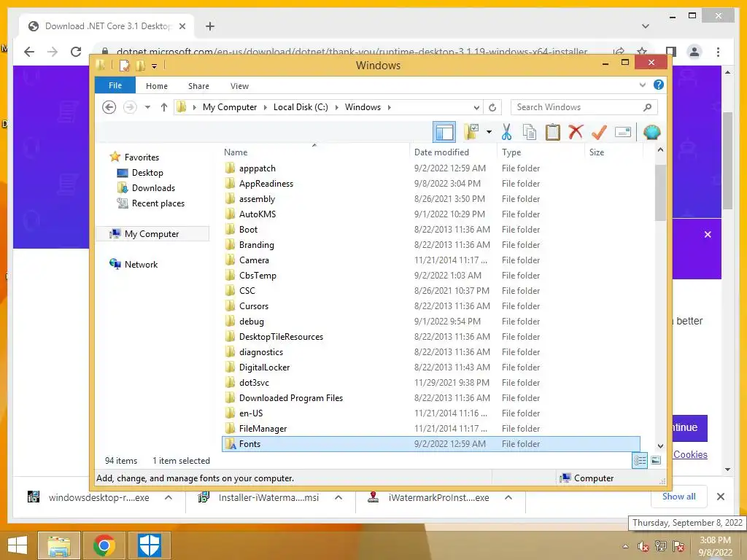Open Chrome's three-dot menu

(x=718, y=52)
